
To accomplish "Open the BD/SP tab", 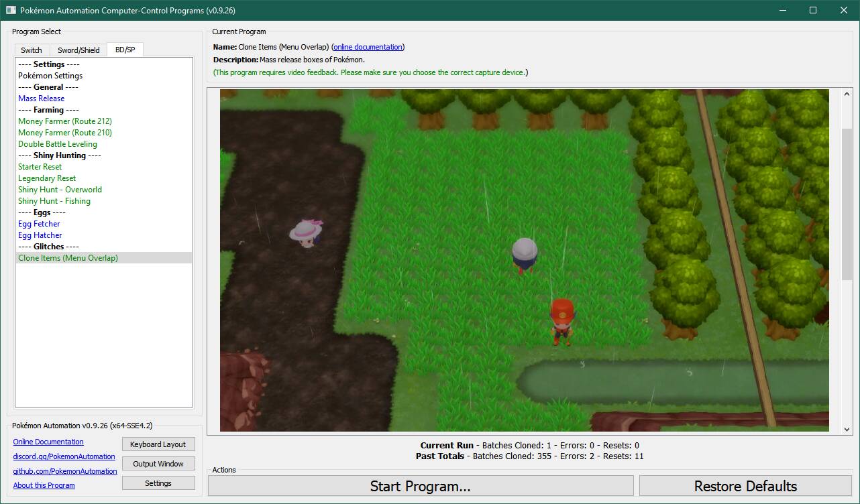I will [x=125, y=50].
